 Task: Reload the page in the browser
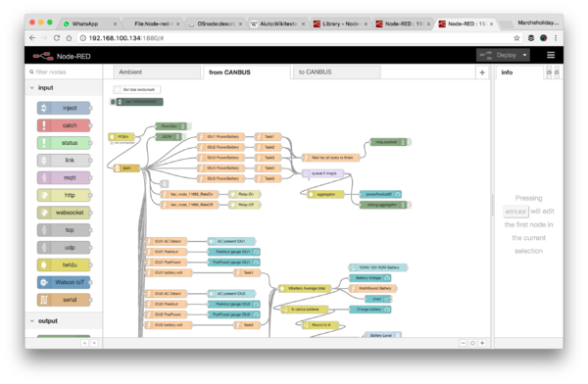coord(57,38)
